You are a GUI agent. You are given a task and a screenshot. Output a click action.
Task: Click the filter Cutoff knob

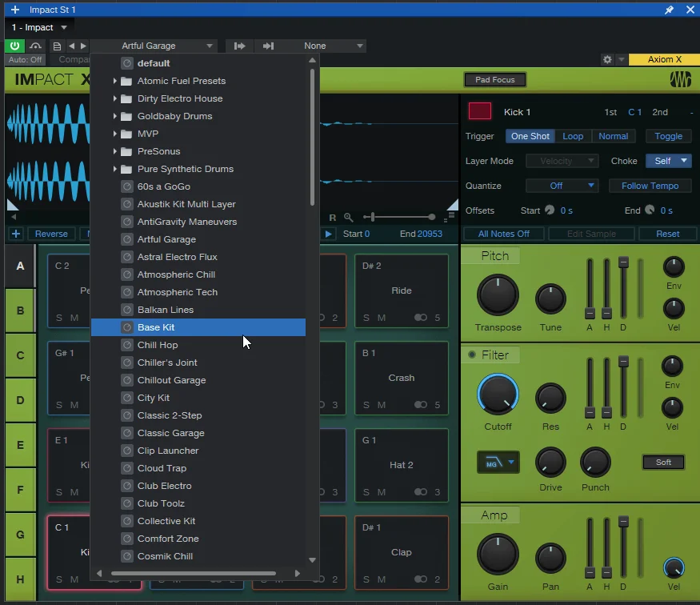point(498,395)
